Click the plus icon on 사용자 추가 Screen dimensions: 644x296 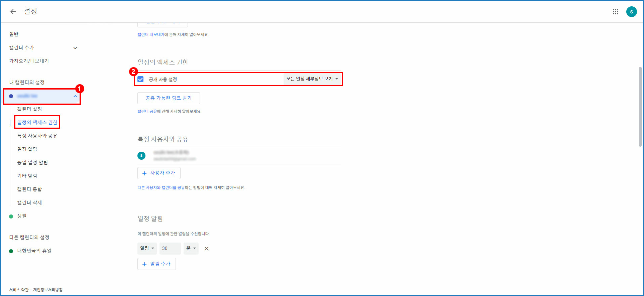(144, 173)
